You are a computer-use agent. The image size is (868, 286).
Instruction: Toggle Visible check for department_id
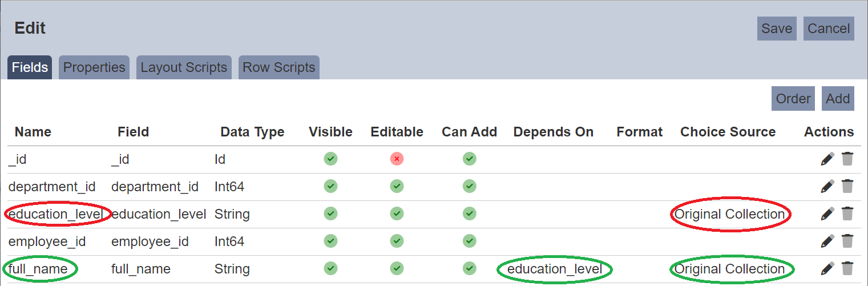click(x=330, y=186)
